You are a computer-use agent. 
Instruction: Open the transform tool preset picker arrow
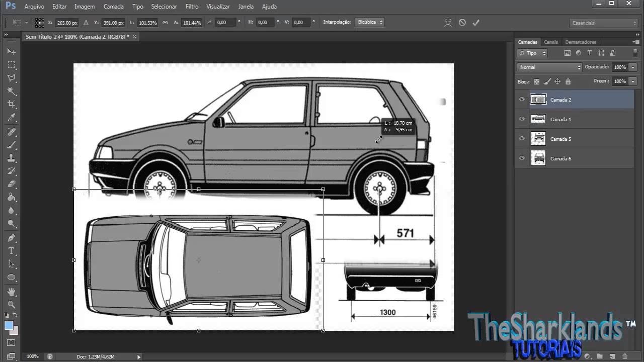click(26, 23)
